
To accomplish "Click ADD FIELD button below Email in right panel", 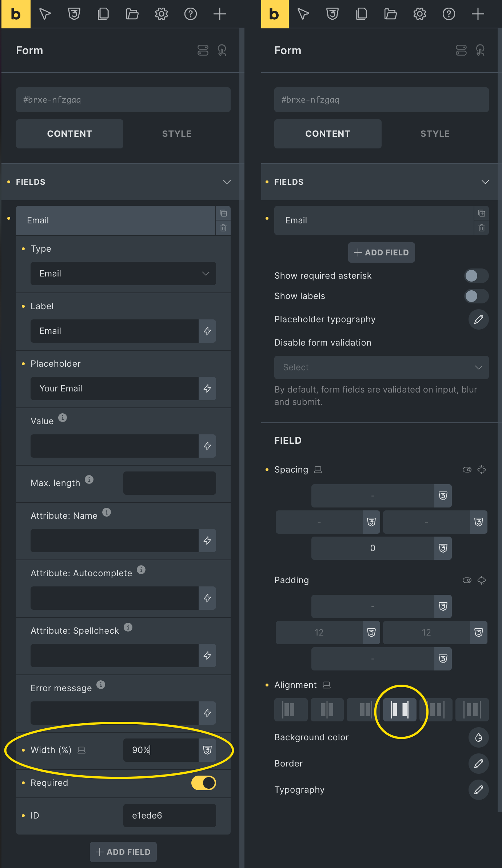I will click(x=381, y=252).
